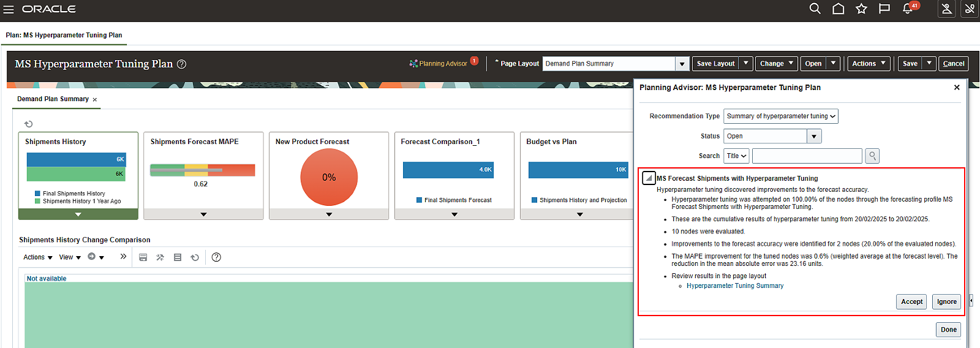
Task: Collapse the MS Forecast Shipments recommendation
Action: pyautogui.click(x=649, y=178)
